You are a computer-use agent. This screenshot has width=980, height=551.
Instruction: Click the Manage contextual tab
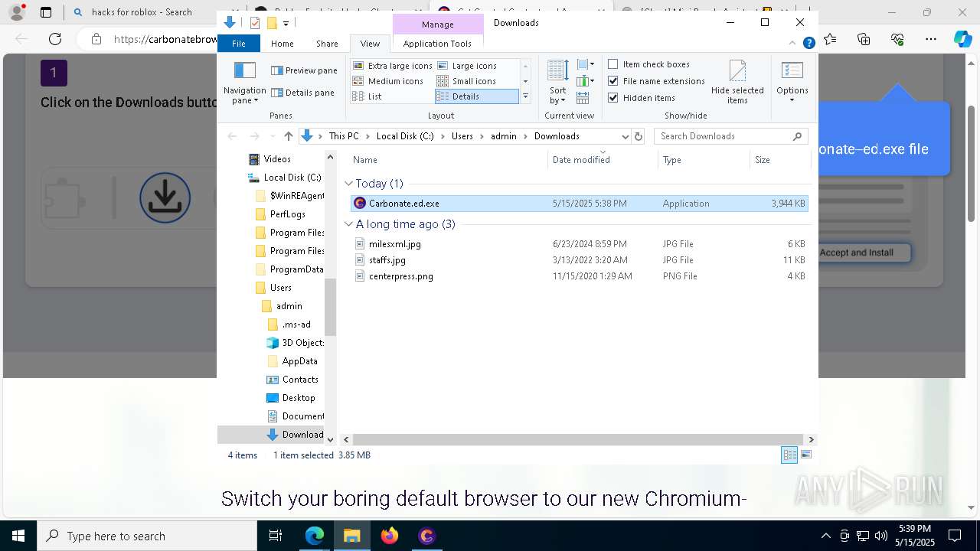click(438, 24)
